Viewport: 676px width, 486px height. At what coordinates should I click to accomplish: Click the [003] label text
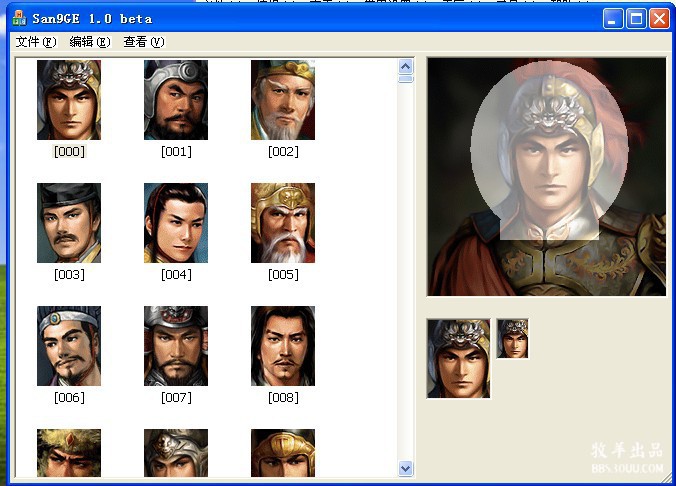69,275
